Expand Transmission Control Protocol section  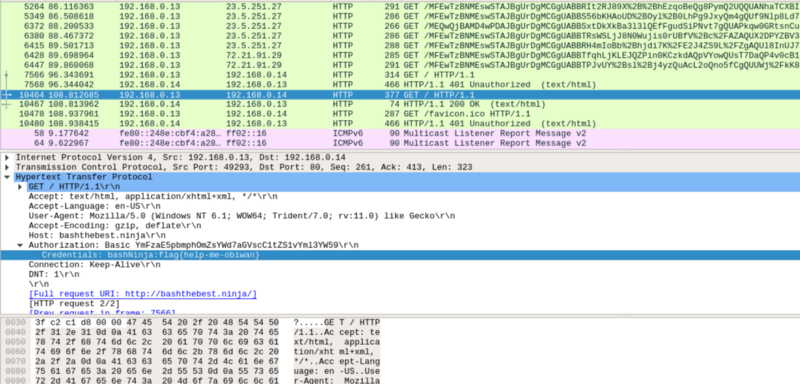(7, 167)
